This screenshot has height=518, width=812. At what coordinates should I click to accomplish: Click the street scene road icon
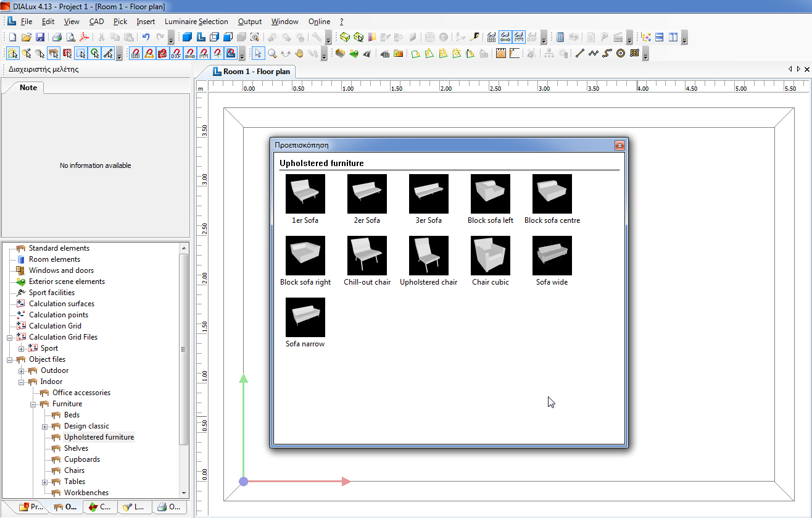[368, 54]
